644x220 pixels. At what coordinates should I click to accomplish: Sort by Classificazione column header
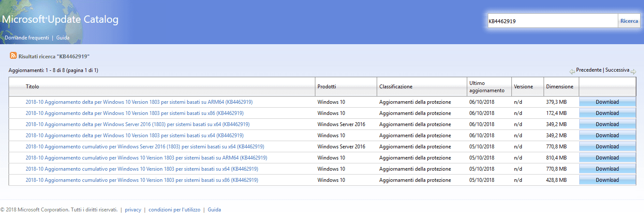click(396, 87)
